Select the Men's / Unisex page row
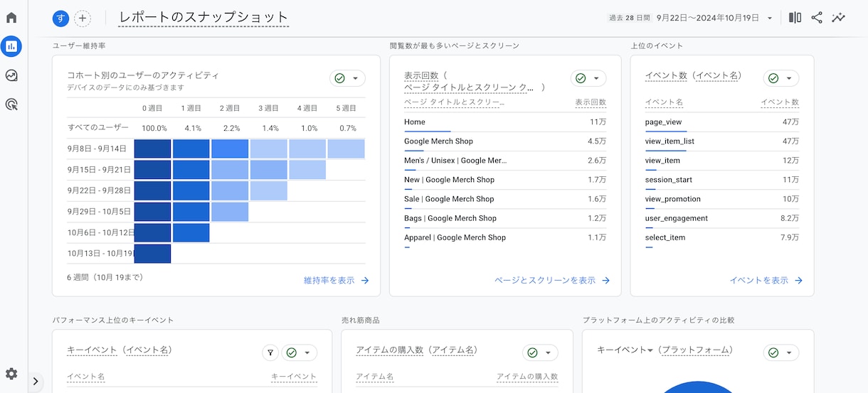The height and width of the screenshot is (393, 868). 505,161
